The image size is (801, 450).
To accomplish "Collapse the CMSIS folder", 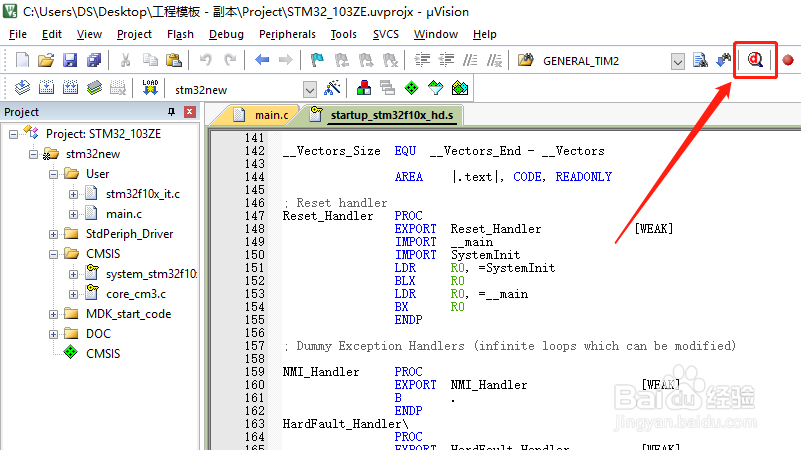I will click(53, 254).
